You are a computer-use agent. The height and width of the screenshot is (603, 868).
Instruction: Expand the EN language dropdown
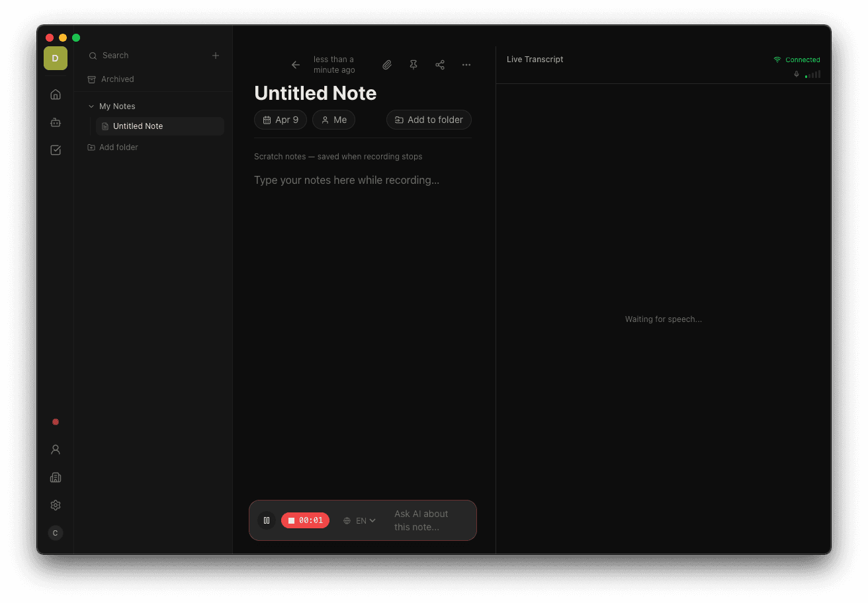pyautogui.click(x=359, y=520)
